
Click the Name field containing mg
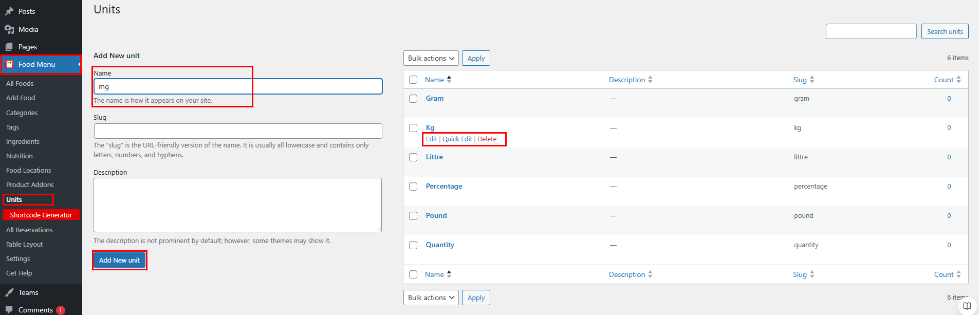(238, 86)
